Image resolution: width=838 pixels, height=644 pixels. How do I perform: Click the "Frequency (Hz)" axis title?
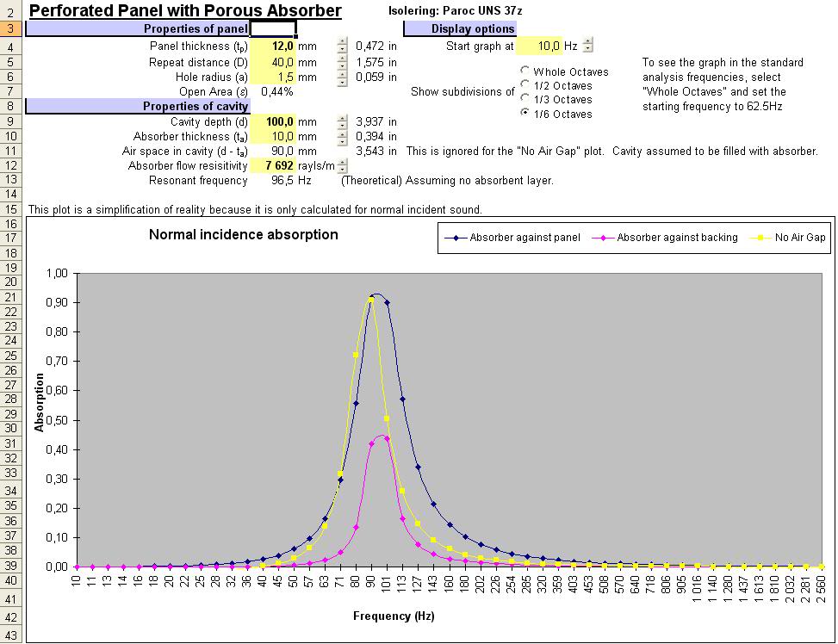tap(394, 616)
